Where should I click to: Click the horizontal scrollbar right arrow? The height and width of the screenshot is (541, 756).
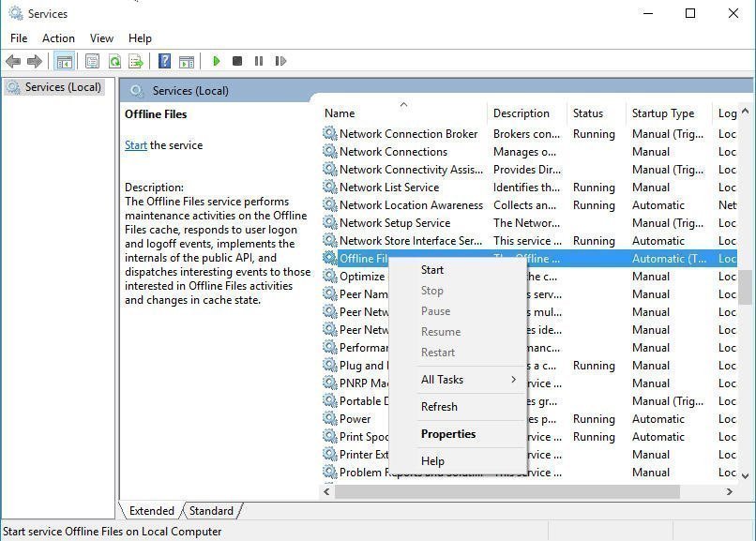(x=729, y=491)
